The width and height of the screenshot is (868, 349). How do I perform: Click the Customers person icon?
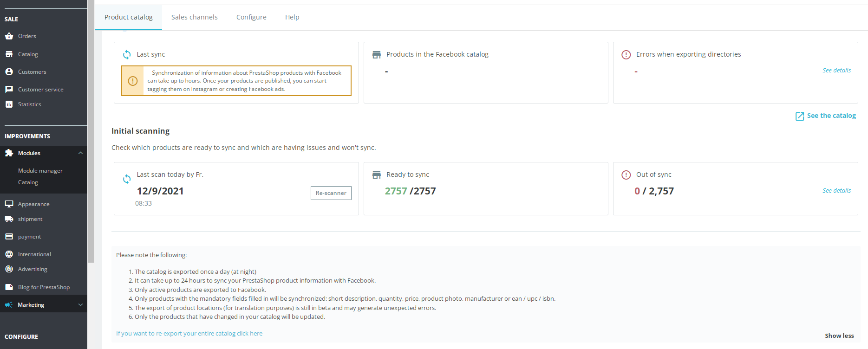click(x=9, y=72)
